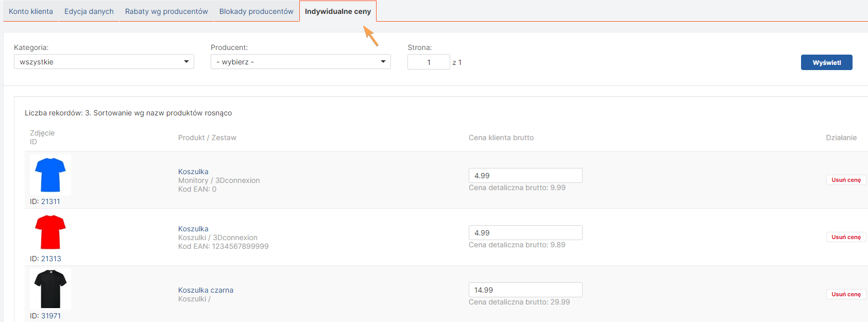This screenshot has width=868, height=322.
Task: Edit client price field for product 21313
Action: coord(525,233)
